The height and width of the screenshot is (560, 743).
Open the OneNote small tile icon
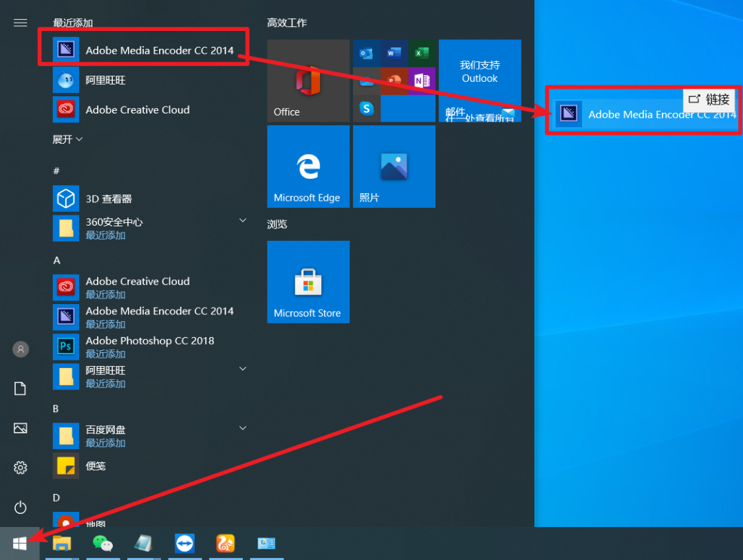422,80
